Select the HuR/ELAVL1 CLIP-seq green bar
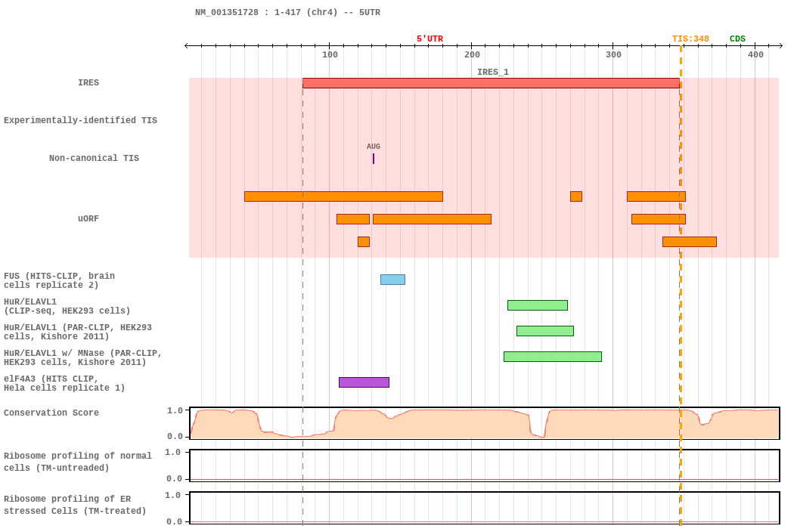Image resolution: width=794 pixels, height=532 pixels. click(537, 305)
